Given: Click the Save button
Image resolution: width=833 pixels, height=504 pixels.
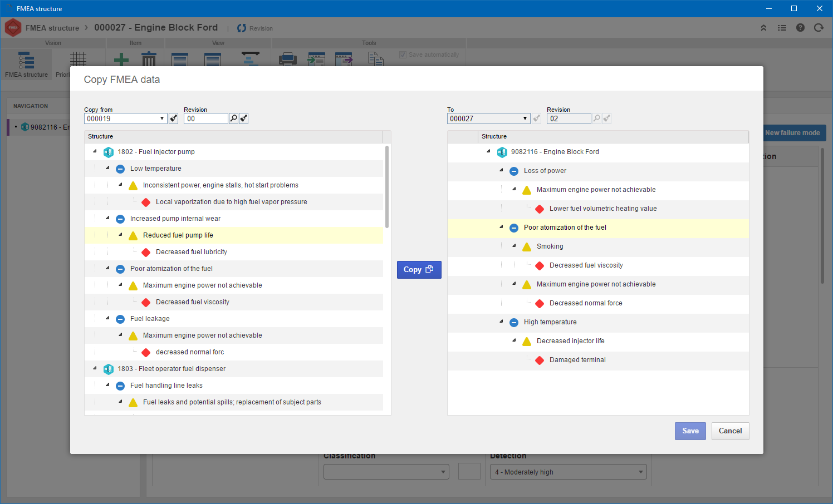Looking at the screenshot, I should [690, 431].
